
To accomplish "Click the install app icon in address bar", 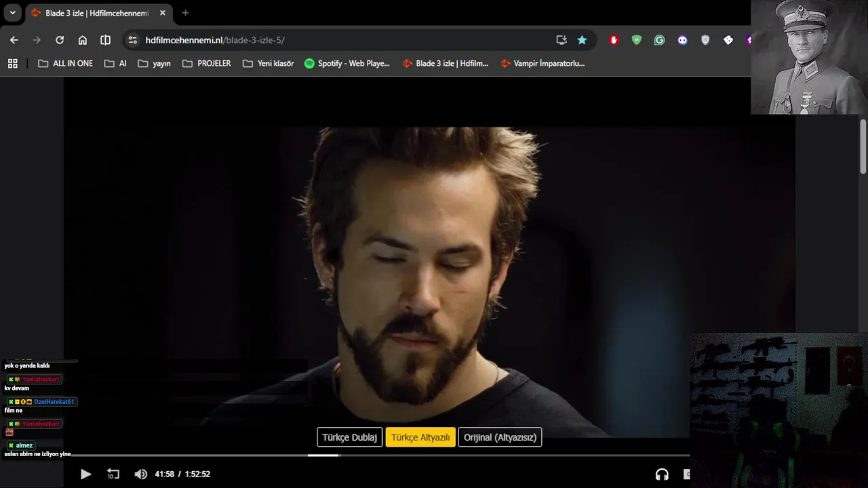I will [561, 40].
